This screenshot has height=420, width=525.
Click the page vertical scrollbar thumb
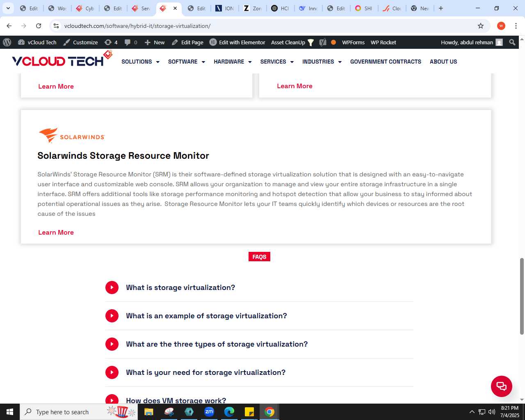pyautogui.click(x=522, y=296)
